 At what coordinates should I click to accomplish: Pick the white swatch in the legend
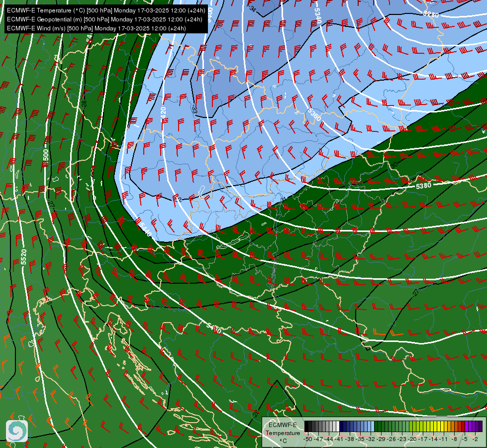tap(338, 426)
